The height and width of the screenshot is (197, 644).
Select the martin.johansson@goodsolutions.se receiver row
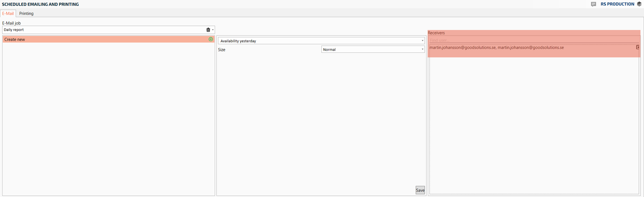click(496, 48)
